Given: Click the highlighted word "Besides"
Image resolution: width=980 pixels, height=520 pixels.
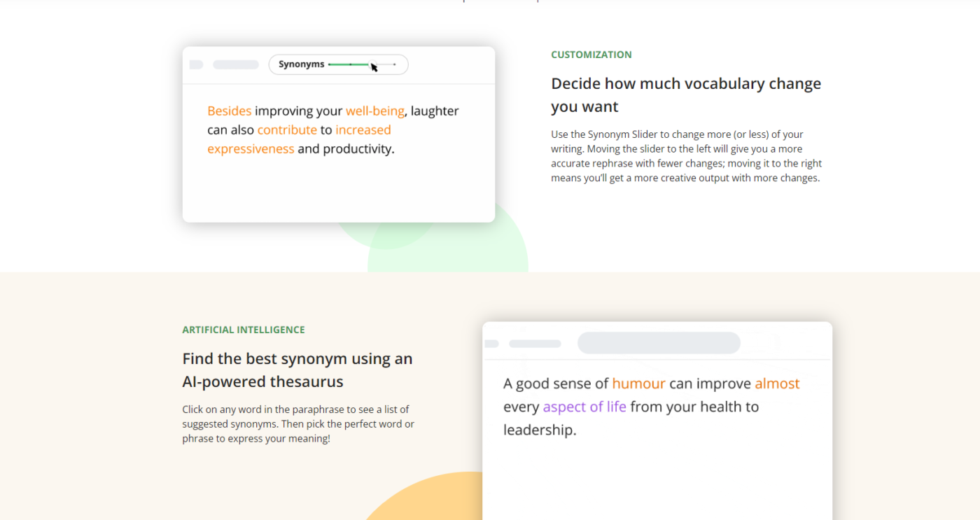Looking at the screenshot, I should 229,111.
